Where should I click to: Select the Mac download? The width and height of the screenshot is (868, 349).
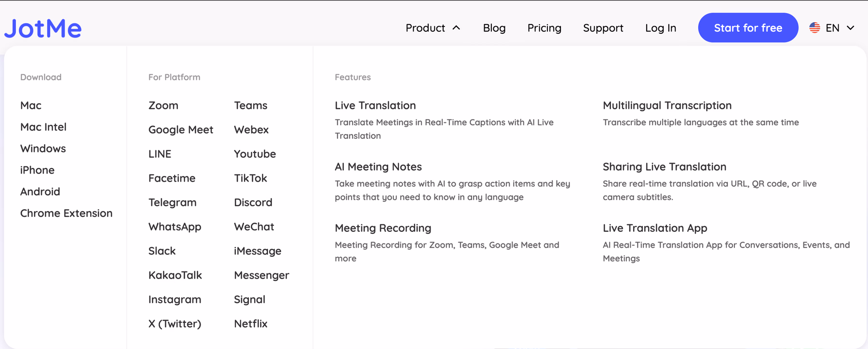click(31, 105)
